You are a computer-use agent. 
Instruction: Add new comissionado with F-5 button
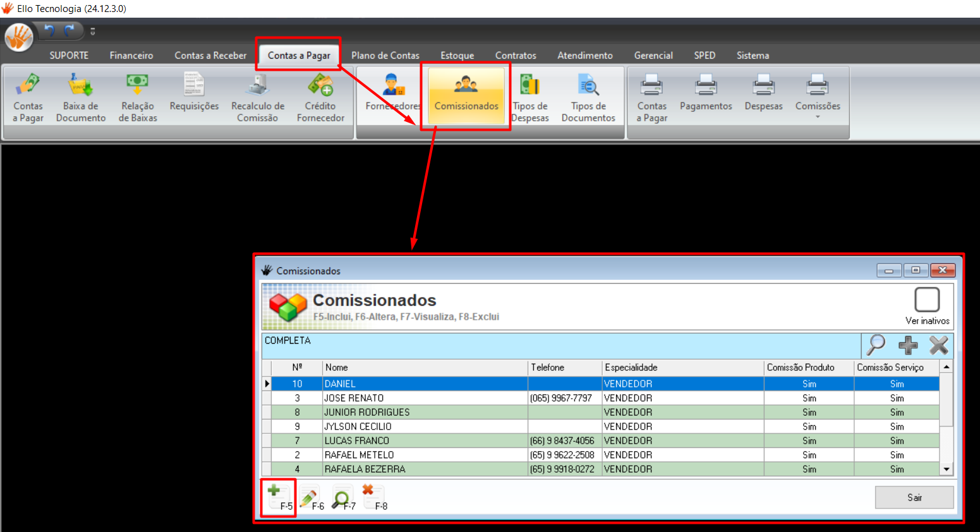(x=279, y=497)
